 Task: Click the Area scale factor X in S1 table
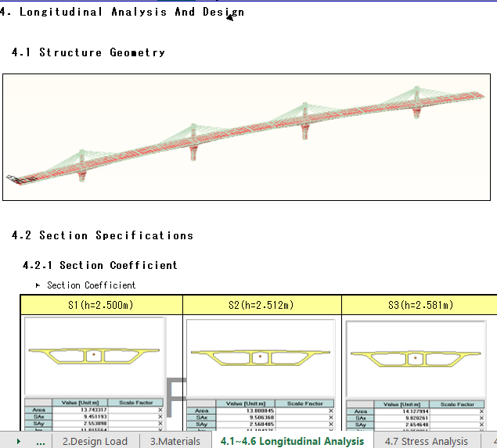tap(160, 410)
